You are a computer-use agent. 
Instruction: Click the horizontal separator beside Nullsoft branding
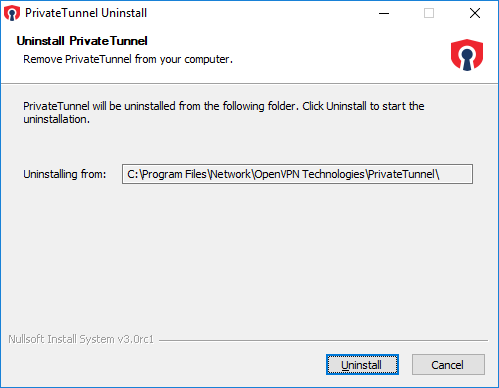[323, 340]
